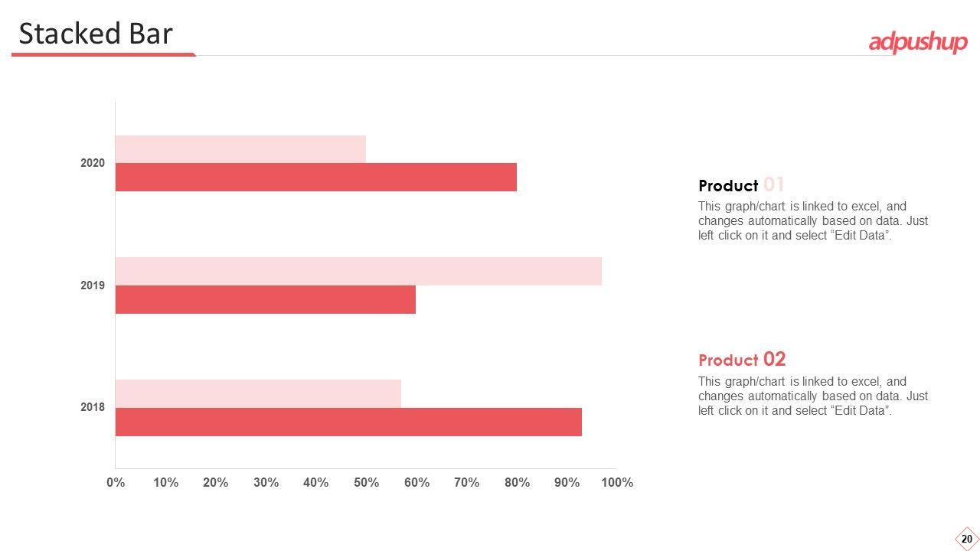Click the red 2020 bar
The height and width of the screenshot is (551, 980).
(x=315, y=178)
